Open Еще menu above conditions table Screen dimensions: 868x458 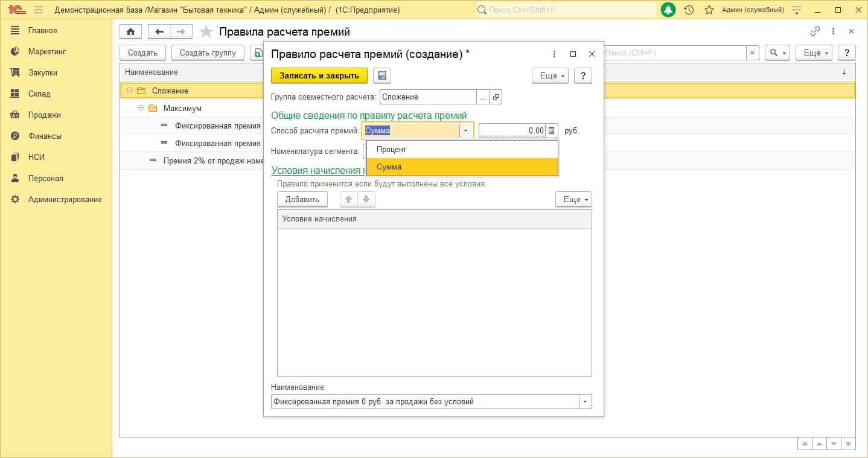tap(573, 199)
